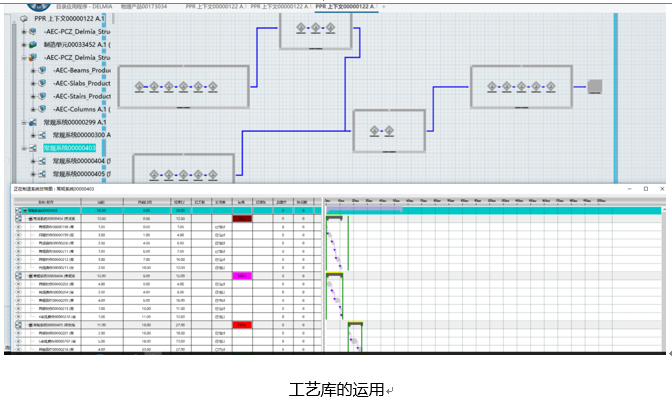Select the PPR context root icon in the tree
Viewport: 672px width, 410px height.
pyautogui.click(x=23, y=18)
